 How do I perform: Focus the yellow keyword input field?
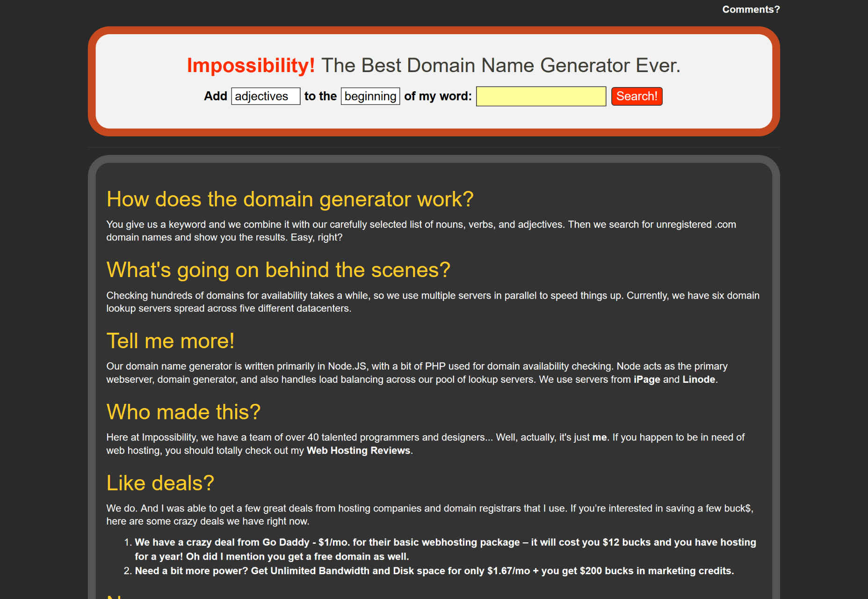541,96
